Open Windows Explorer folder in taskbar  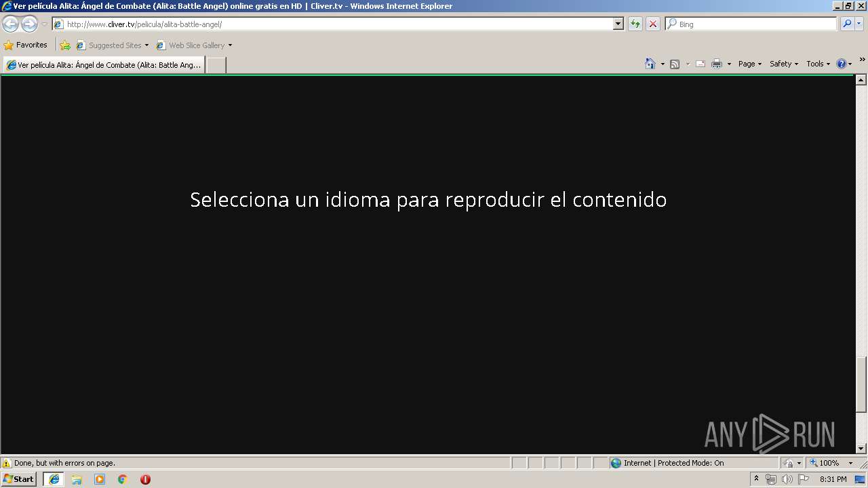tap(77, 479)
